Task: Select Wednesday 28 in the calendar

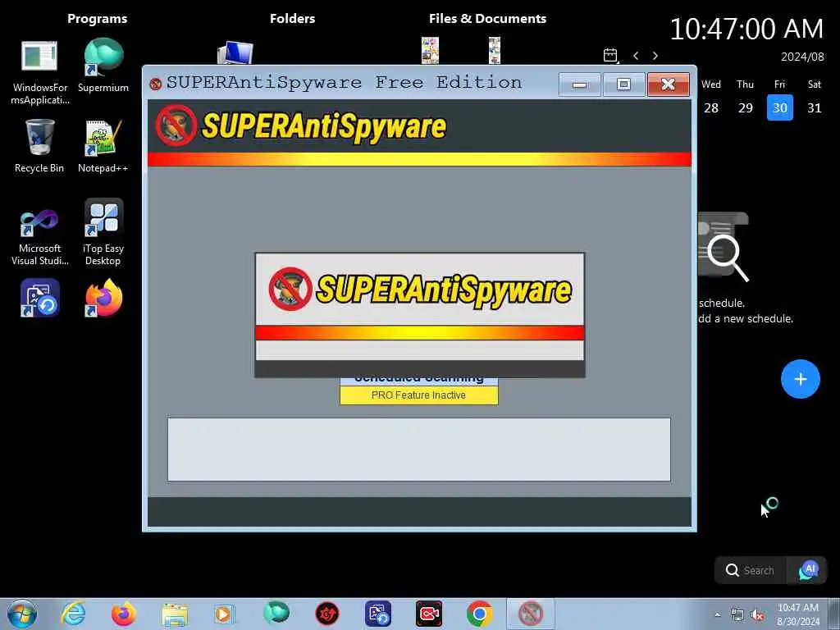Action: [711, 107]
